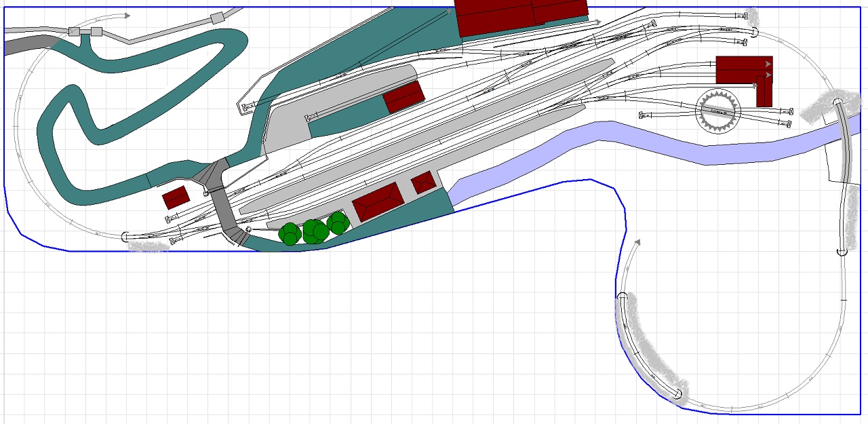The image size is (868, 424).
Task: Select the largest red building near the trees
Action: click(x=378, y=201)
